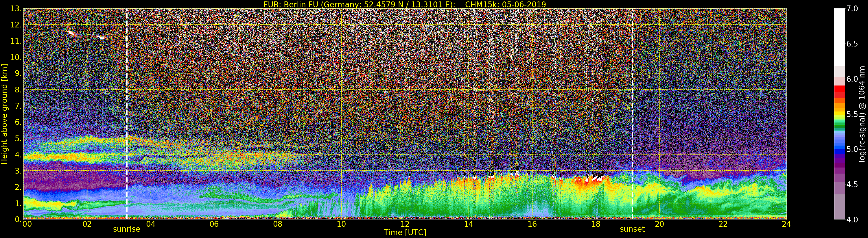Viewport: 868px width, 238px height.
Task: Click the time axis tick '20'
Action: 659,224
